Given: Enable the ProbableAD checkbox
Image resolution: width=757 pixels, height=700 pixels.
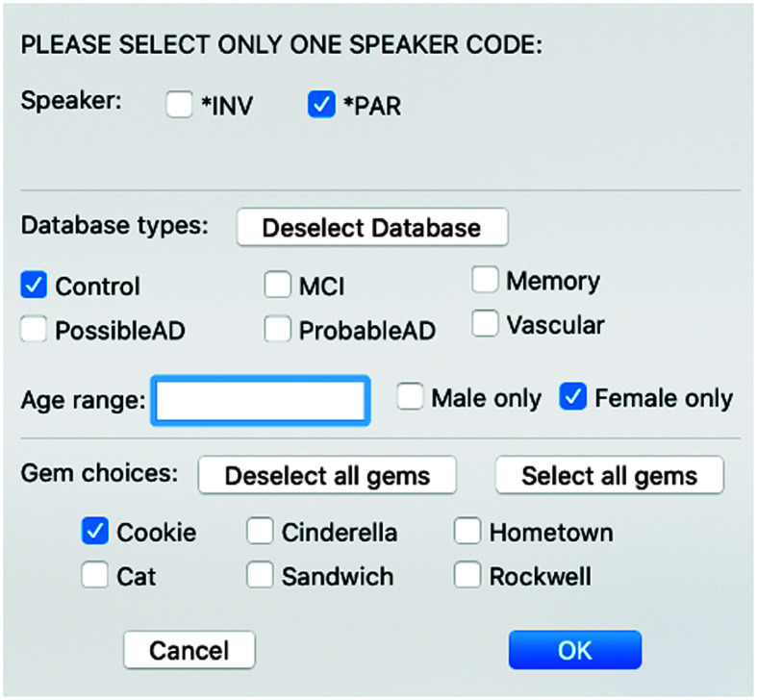Looking at the screenshot, I should [278, 331].
